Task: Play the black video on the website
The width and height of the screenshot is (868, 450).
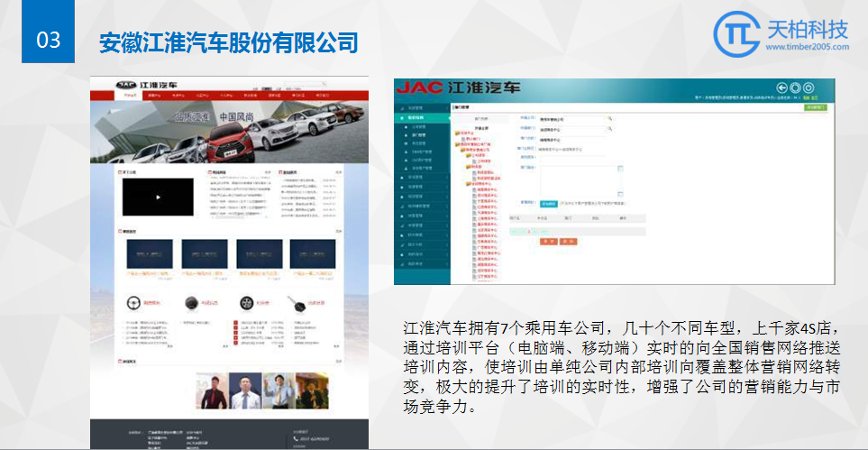Action: [x=158, y=197]
